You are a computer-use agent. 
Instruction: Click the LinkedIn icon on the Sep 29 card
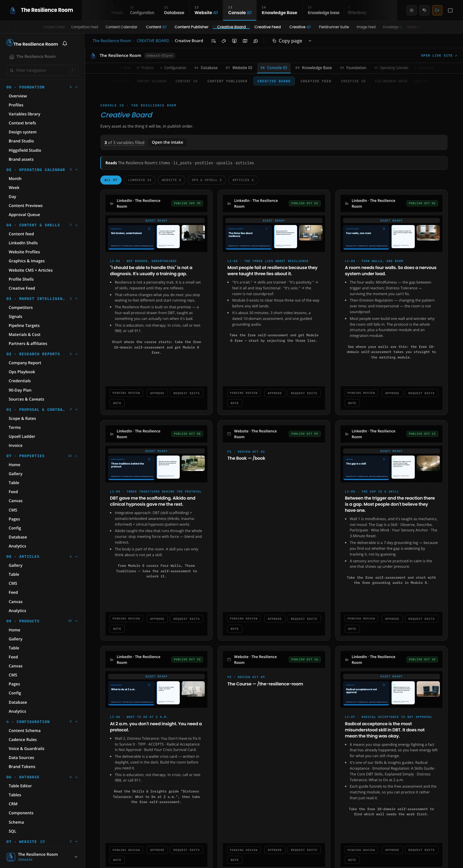pyautogui.click(x=112, y=203)
